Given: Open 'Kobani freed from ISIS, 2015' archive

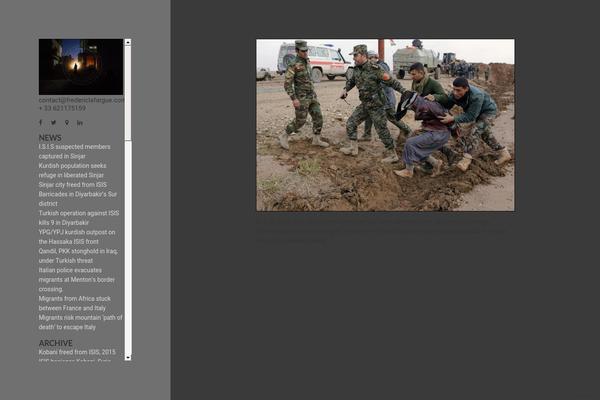Looking at the screenshot, I should (x=77, y=352).
